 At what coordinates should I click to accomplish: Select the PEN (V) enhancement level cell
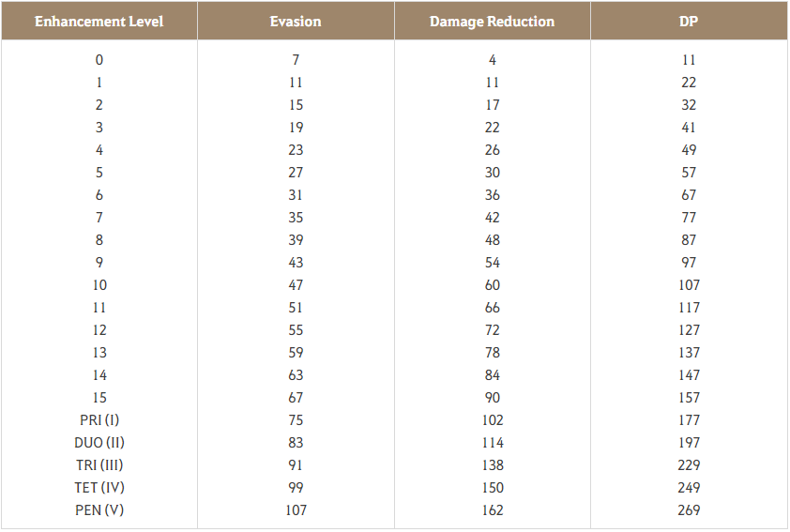point(99,509)
